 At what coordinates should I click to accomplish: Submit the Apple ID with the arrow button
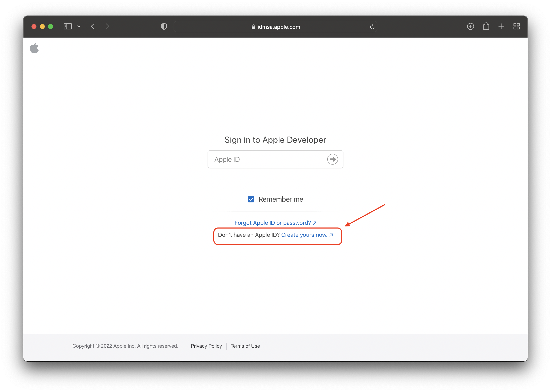point(332,159)
